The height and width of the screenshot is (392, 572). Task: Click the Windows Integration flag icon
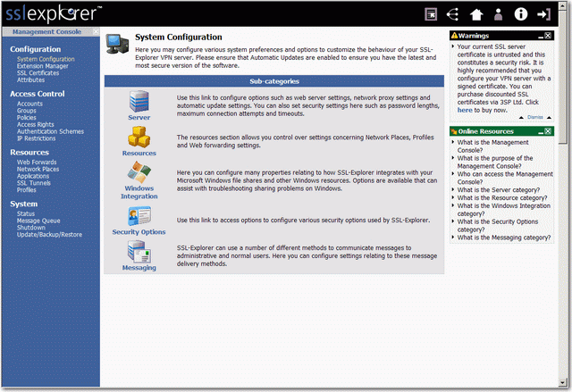click(139, 172)
